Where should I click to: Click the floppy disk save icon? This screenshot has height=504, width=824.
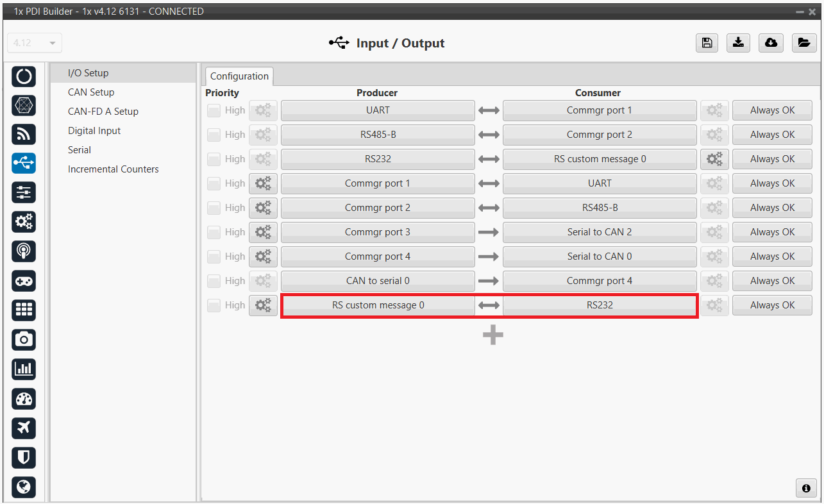click(x=707, y=43)
